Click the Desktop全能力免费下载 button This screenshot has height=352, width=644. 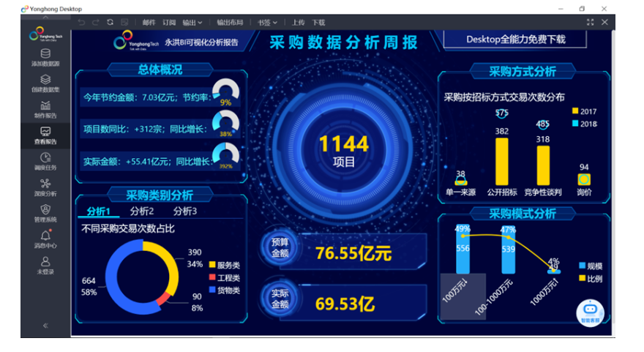coord(515,40)
